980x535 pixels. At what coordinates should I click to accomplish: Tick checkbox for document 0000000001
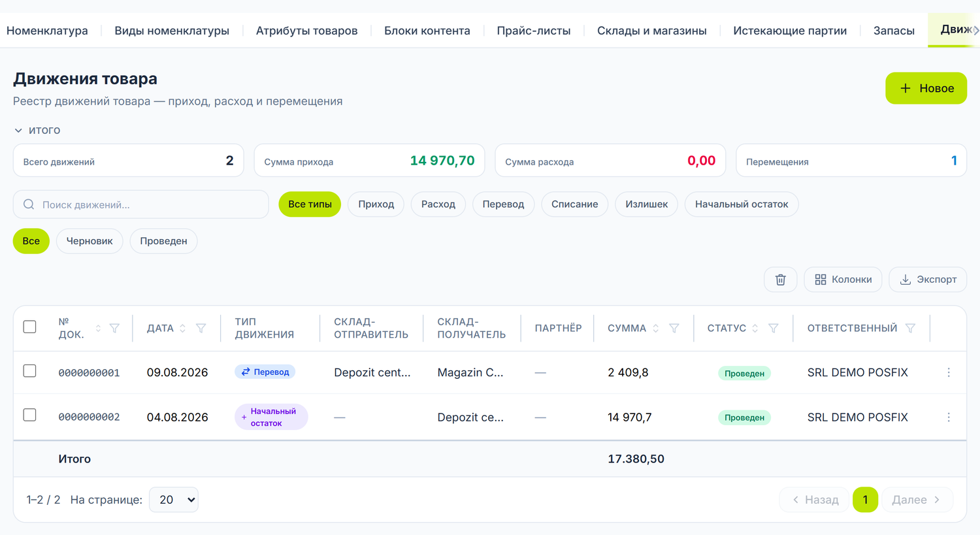pos(29,371)
